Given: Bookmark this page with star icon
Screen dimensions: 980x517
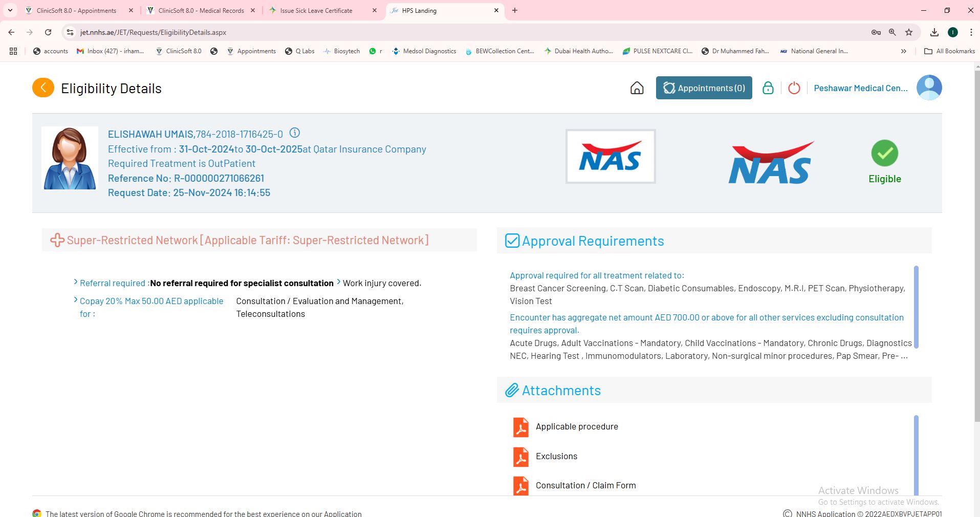Looking at the screenshot, I should 909,32.
